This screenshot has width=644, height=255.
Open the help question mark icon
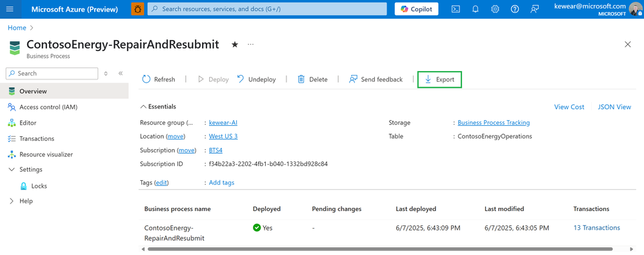click(515, 9)
